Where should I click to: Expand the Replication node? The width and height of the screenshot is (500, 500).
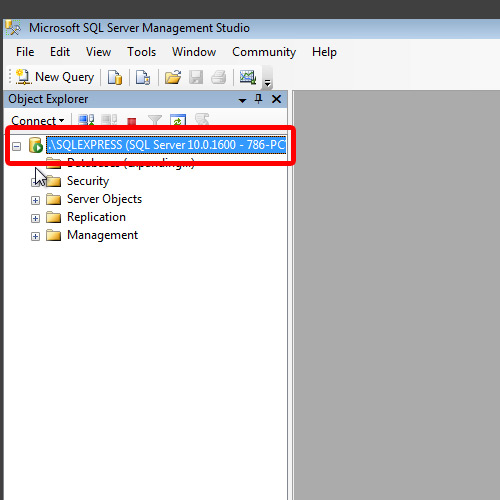(x=35, y=218)
